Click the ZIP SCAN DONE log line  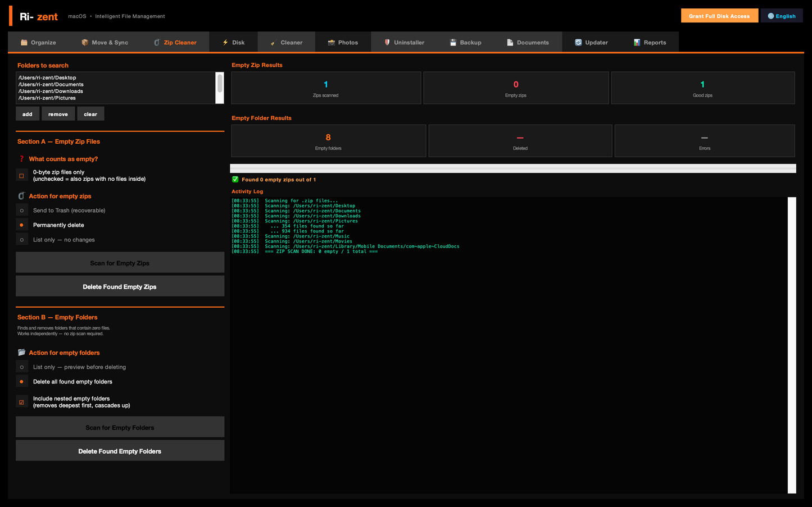click(x=305, y=252)
